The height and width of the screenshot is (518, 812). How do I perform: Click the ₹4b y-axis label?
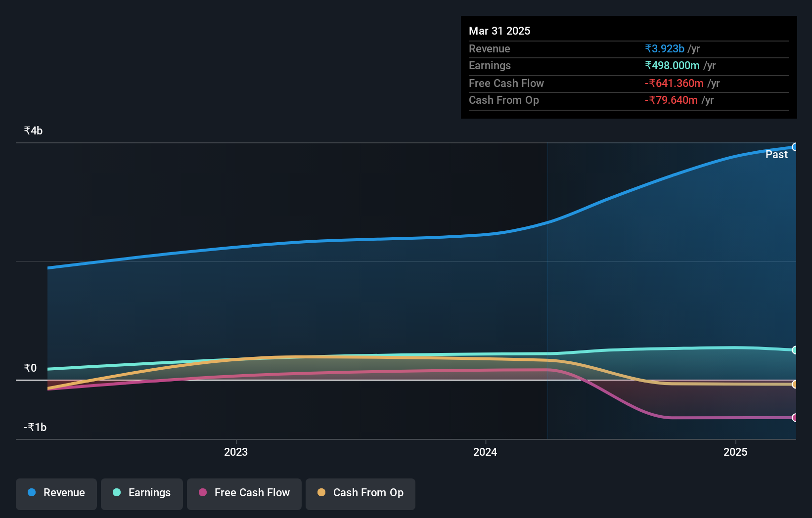[x=33, y=130]
